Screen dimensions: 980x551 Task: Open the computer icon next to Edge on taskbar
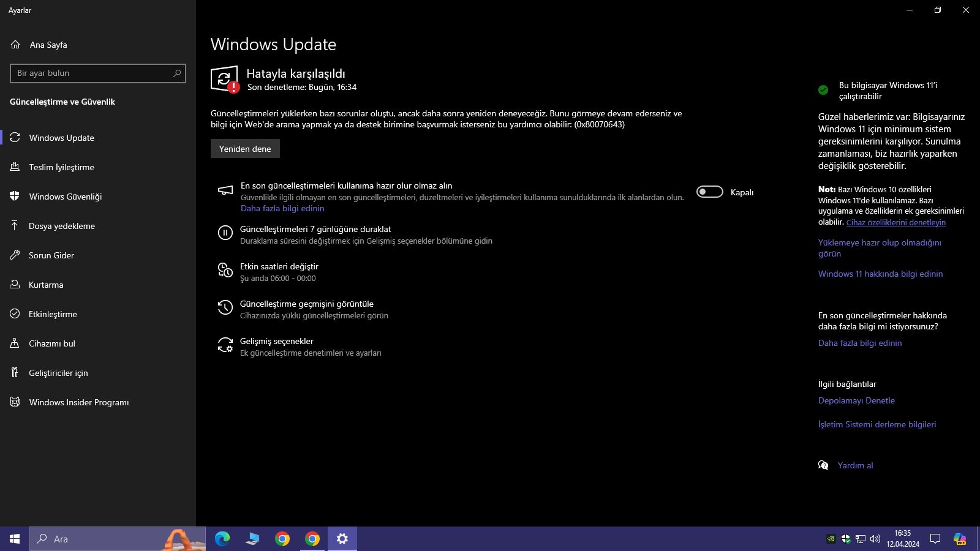(252, 539)
